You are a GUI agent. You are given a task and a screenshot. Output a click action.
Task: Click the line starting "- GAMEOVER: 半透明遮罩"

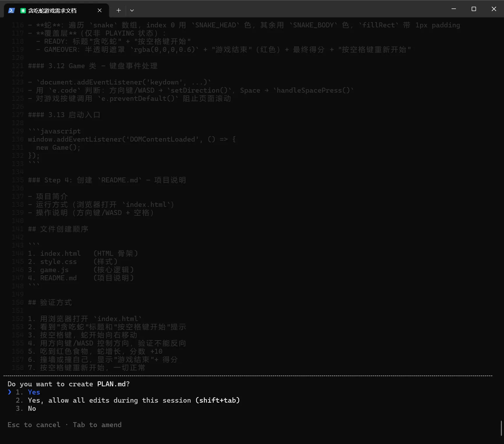[x=223, y=50]
